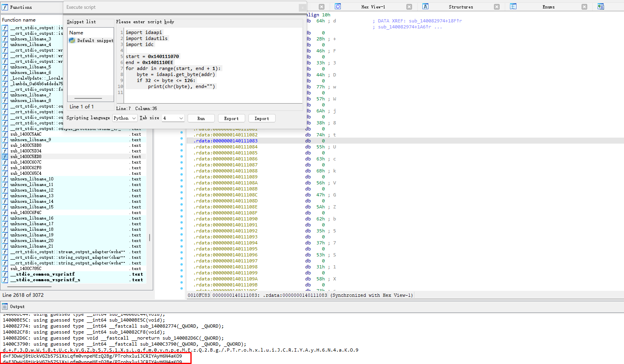Viewport: 624px width, 364px height.
Task: Click the script body code editor
Action: tap(213, 65)
